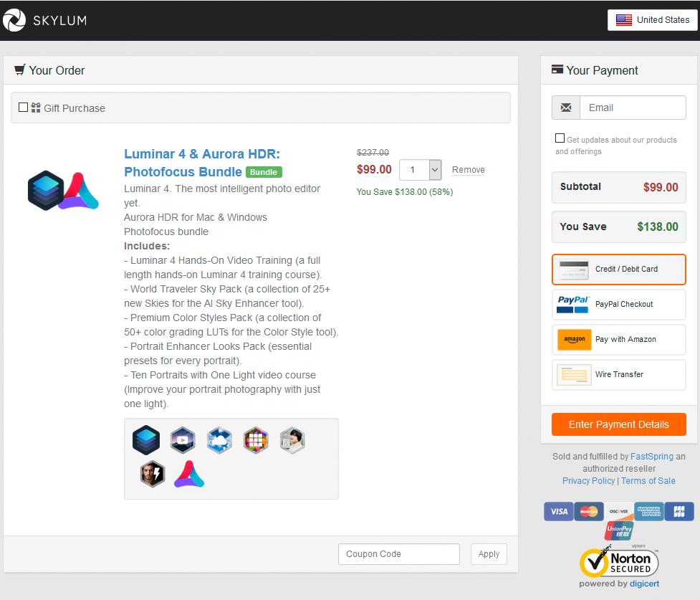Click the Portrait Enhancer Looks hexagon icon
Viewport: 700px width, 600px height.
point(292,440)
